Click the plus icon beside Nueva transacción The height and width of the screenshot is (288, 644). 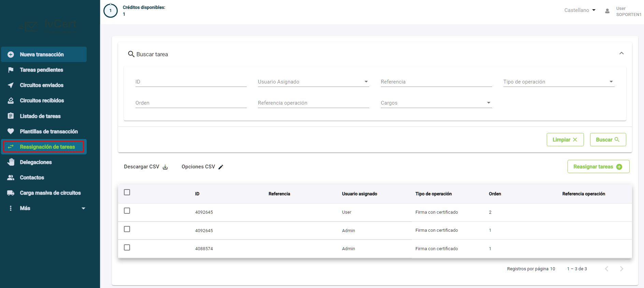point(11,55)
